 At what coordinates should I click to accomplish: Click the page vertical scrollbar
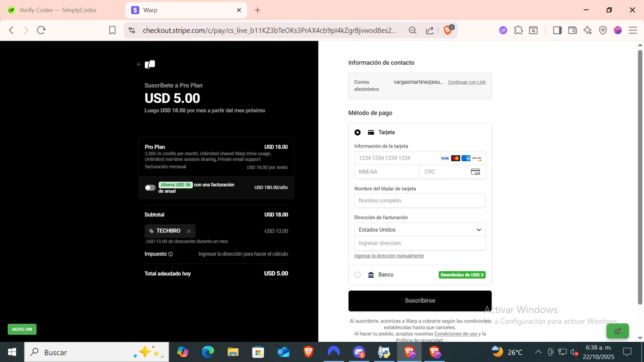tap(640, 177)
